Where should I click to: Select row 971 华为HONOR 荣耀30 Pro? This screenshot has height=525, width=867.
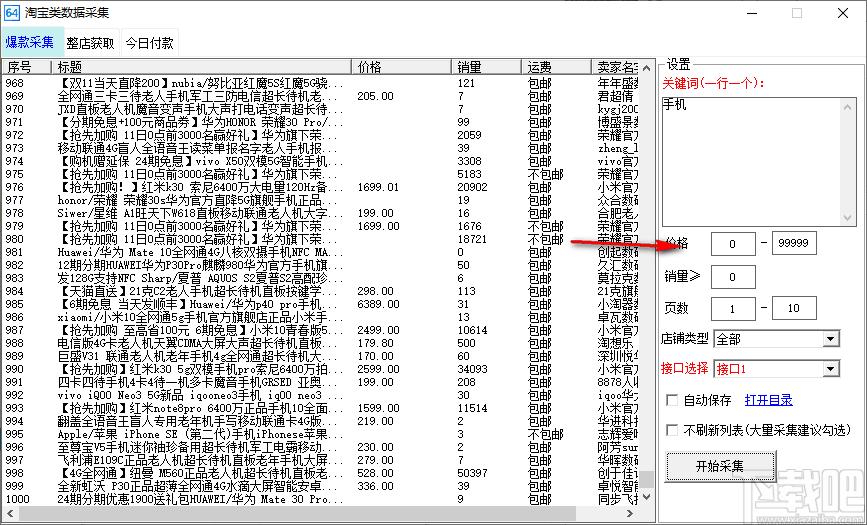[x=321, y=122]
